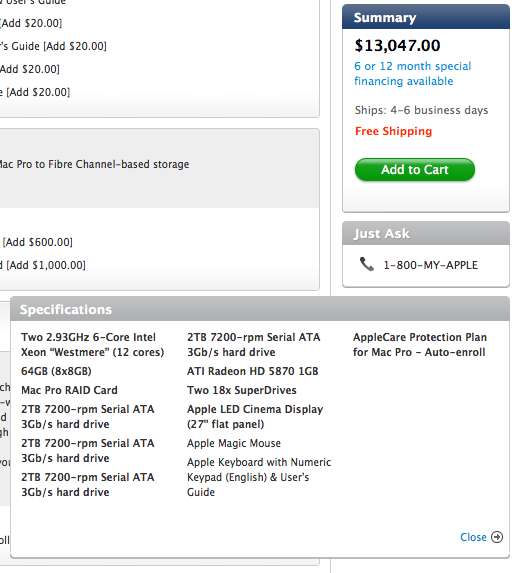Select the 's Guide Add $20.00 option
The image size is (526, 573).
(53, 46)
